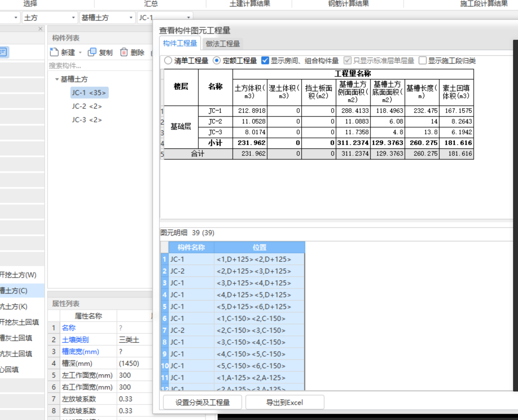Click 右放坡系数 value 0.33
The image size is (518, 420).
coord(125,411)
